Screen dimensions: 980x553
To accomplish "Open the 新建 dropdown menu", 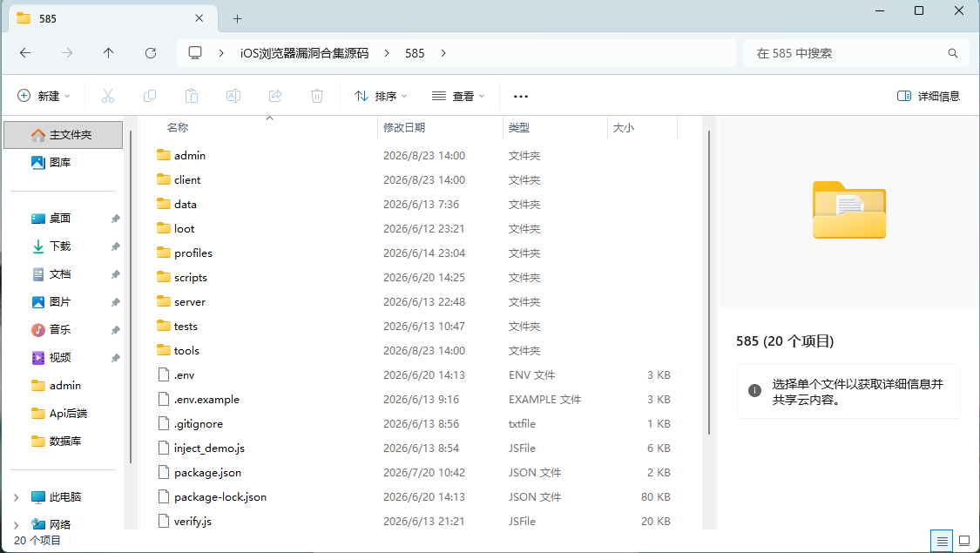I will coord(44,96).
